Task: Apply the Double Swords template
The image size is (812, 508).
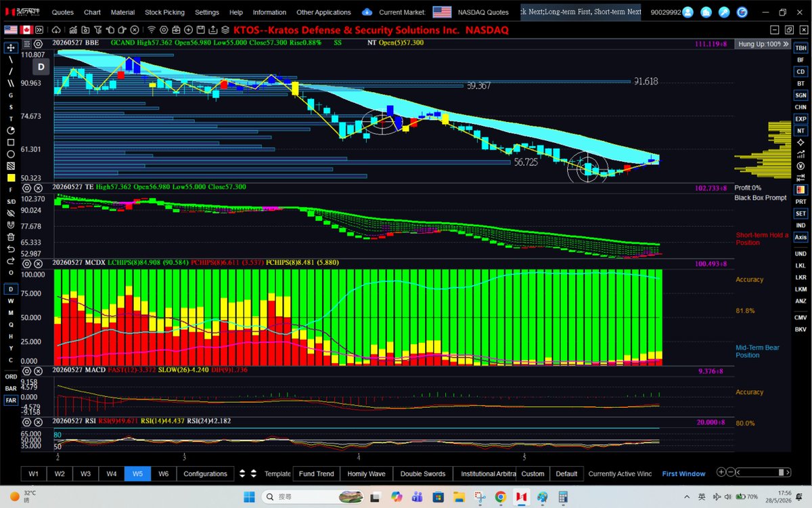Action: click(x=422, y=473)
